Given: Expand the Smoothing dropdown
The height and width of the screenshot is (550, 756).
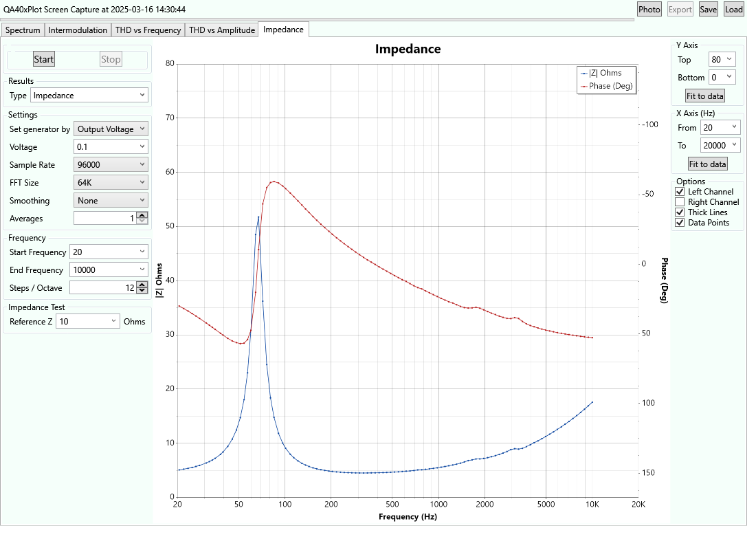Looking at the screenshot, I should (111, 200).
